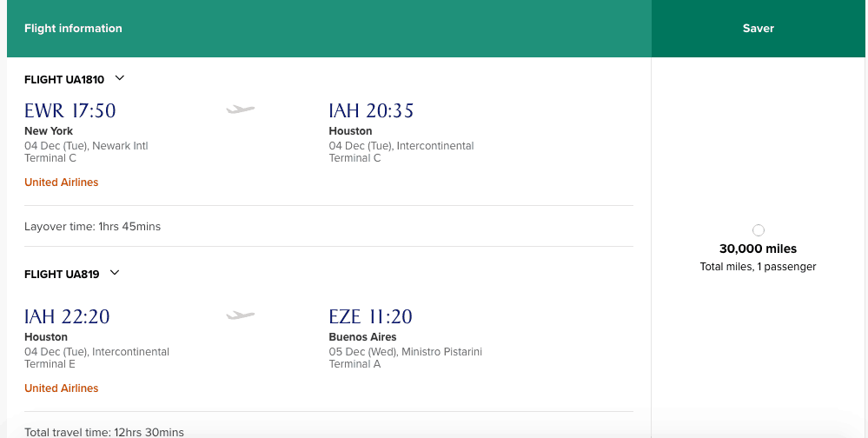Open the United Airlines link under New York

coord(62,182)
